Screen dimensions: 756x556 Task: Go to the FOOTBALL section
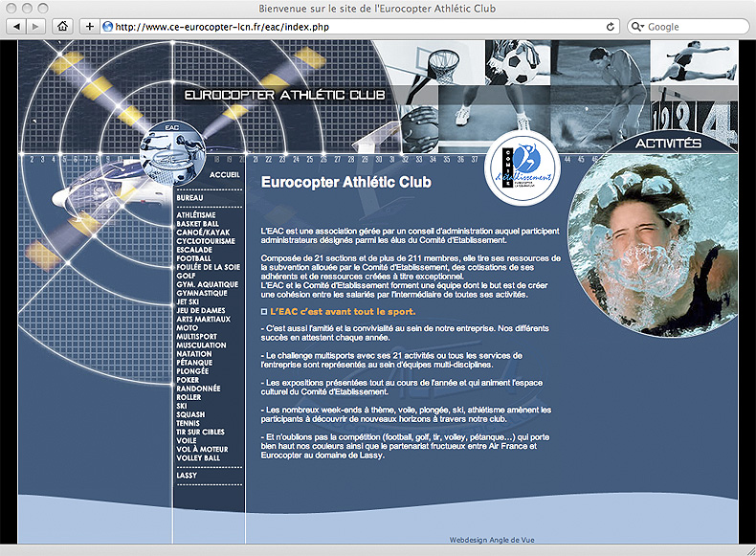point(193,258)
